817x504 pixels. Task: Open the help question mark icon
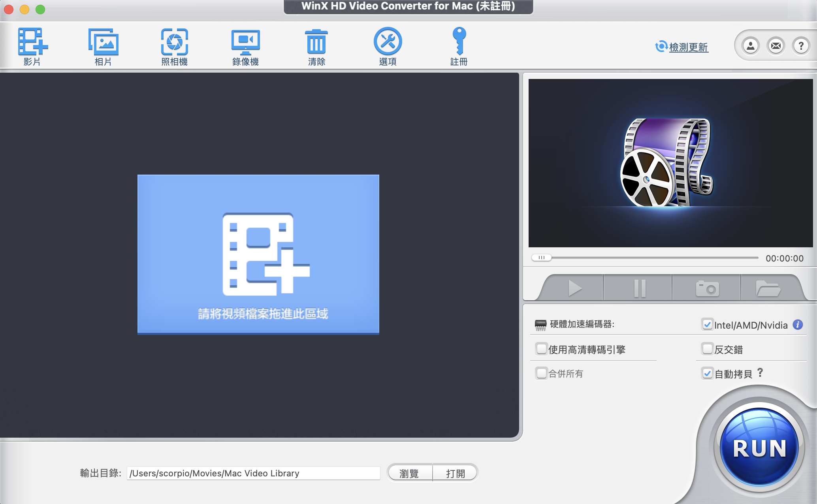(x=801, y=46)
